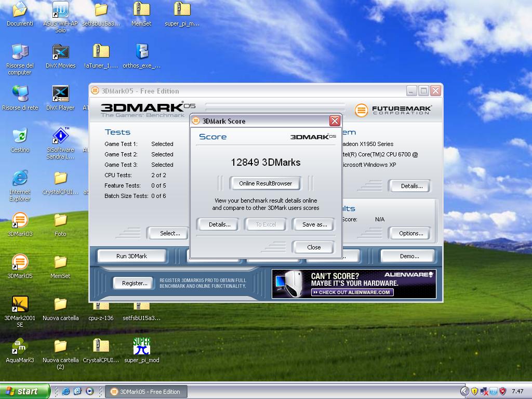Image resolution: width=532 pixels, height=399 pixels.
Task: Open the MemSet folder on desktop
Action: (x=60, y=263)
